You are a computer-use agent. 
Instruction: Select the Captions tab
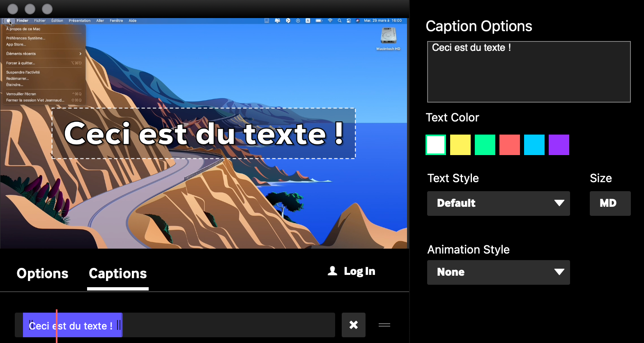(x=117, y=274)
